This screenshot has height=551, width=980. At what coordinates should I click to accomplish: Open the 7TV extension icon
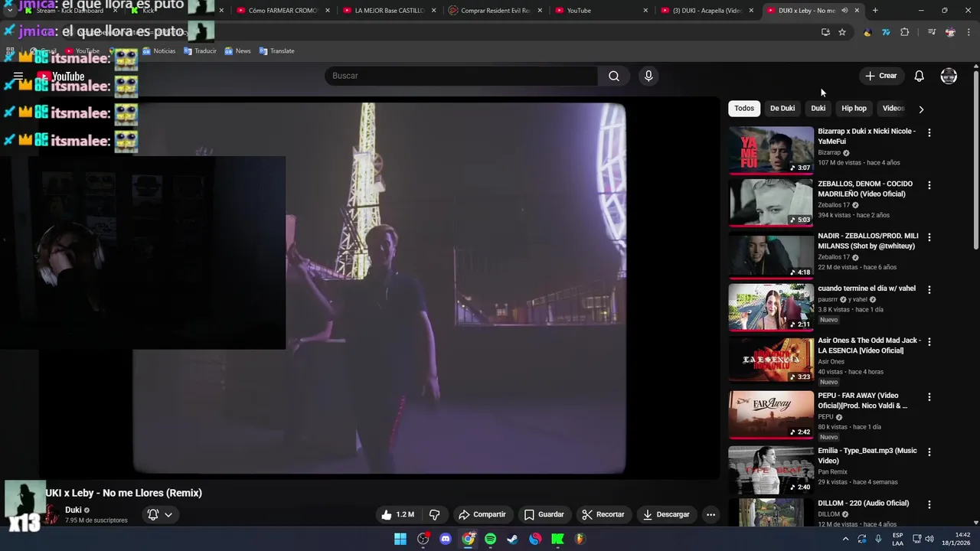click(886, 32)
